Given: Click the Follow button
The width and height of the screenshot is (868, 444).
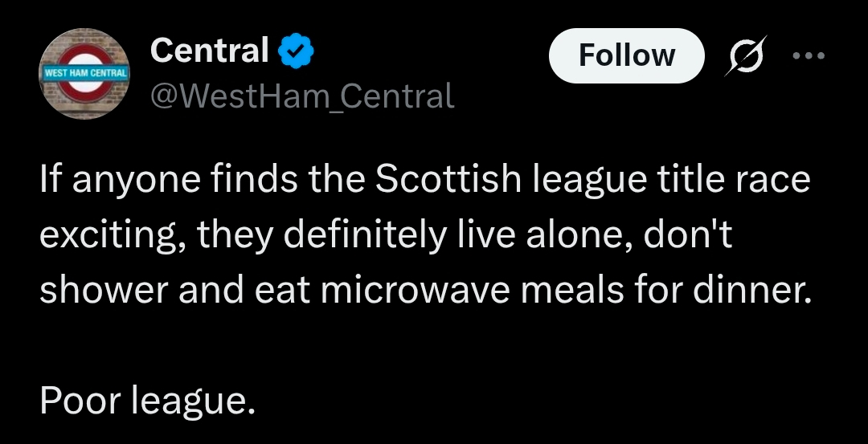Looking at the screenshot, I should coord(626,55).
